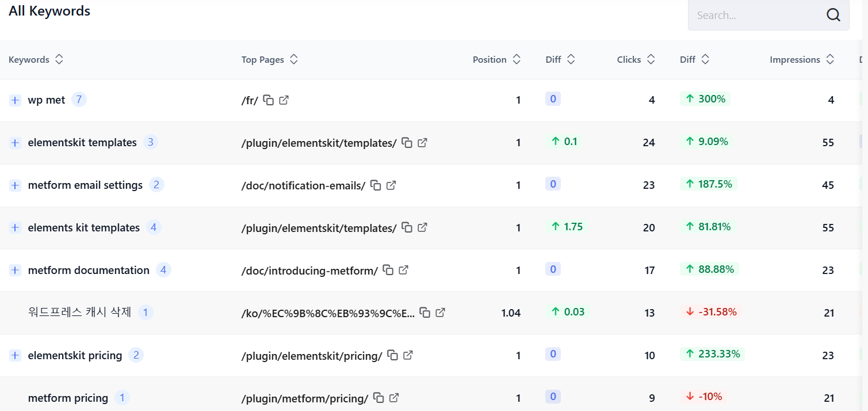Sort by Diff column next to Clicks
Viewport: 868px width, 411px height.
pos(705,59)
